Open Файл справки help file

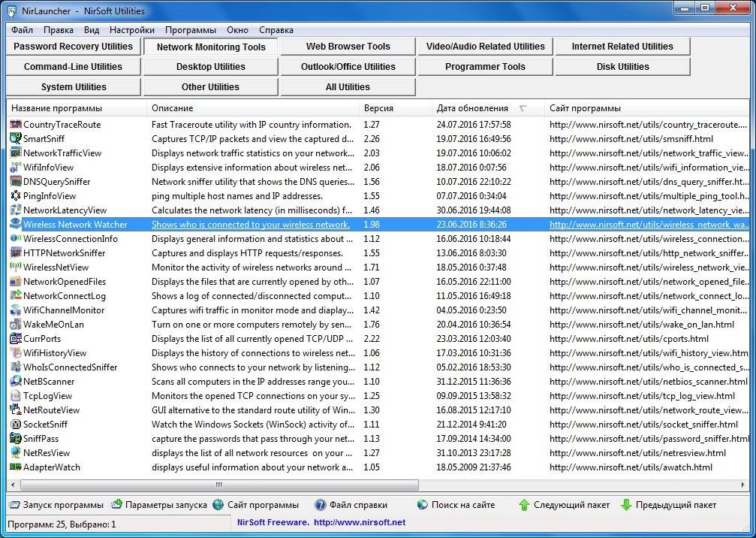coord(351,505)
